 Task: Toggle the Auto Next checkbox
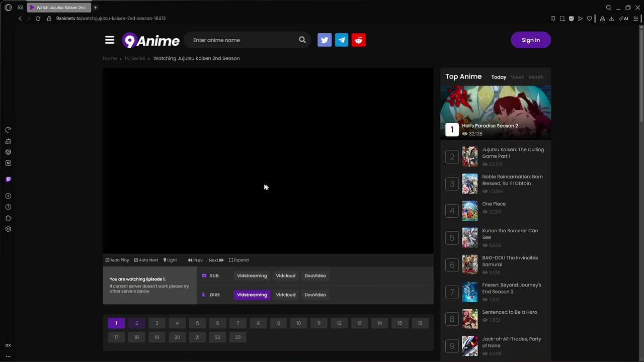[146, 260]
